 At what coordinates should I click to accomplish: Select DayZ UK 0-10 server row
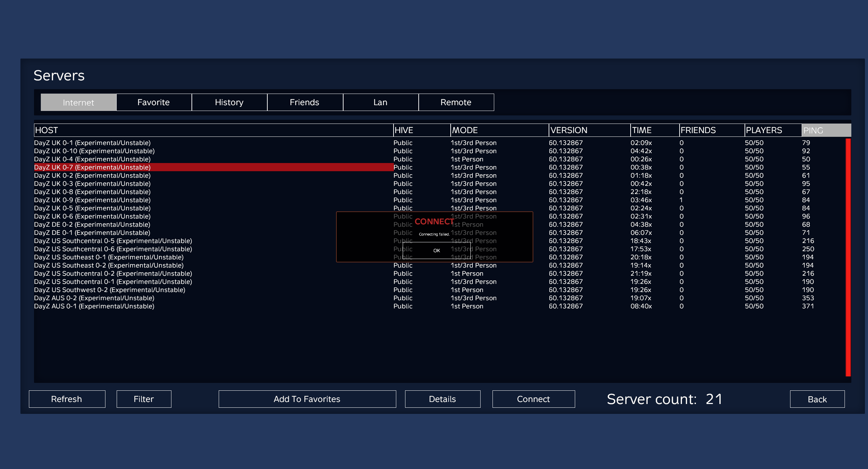click(439, 151)
